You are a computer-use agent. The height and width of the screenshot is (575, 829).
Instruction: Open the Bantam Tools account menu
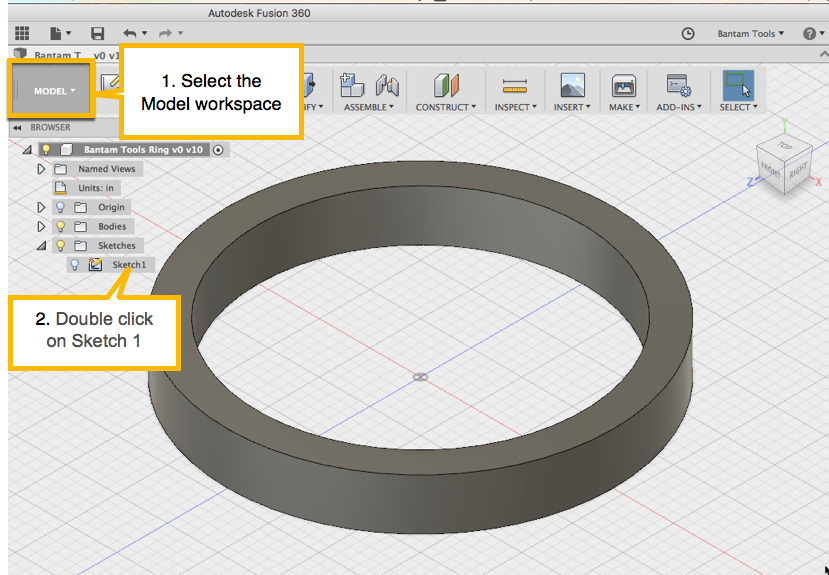(750, 34)
